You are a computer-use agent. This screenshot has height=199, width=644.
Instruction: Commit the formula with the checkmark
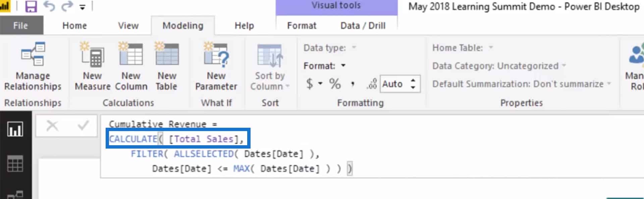(x=83, y=126)
